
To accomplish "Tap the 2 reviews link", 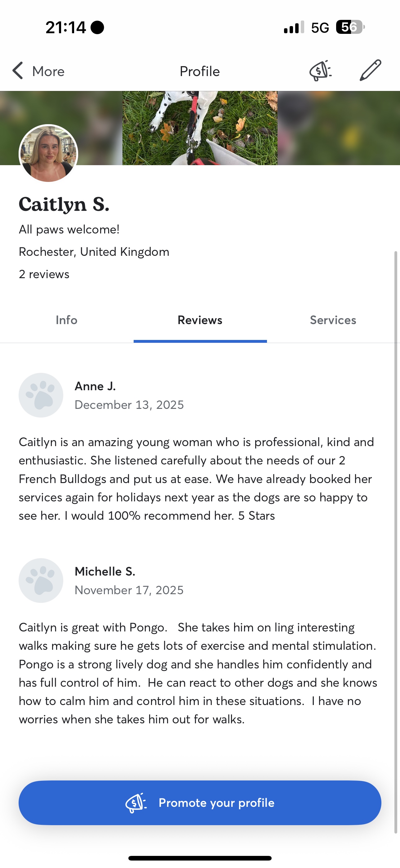I will coord(44,274).
